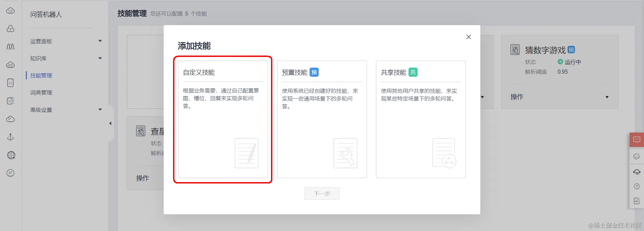Click the pyramid network icon in left rail
This screenshot has width=644, height=231.
[x=10, y=137]
